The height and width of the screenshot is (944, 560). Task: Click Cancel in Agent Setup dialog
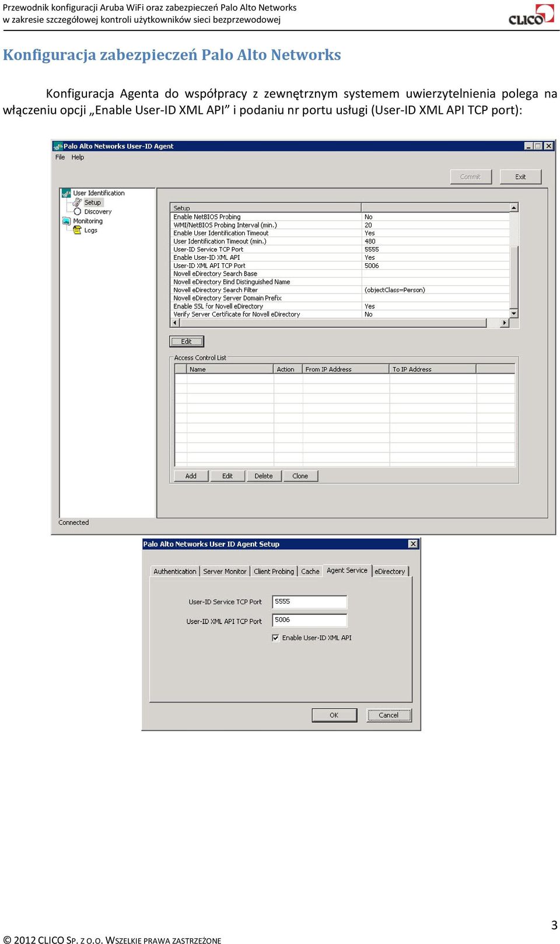pyautogui.click(x=389, y=715)
